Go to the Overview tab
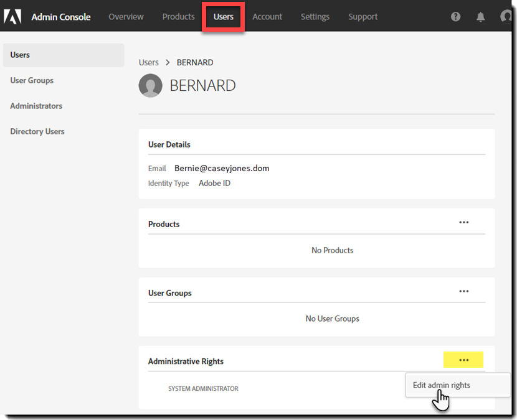This screenshot has width=517, height=420. (126, 17)
